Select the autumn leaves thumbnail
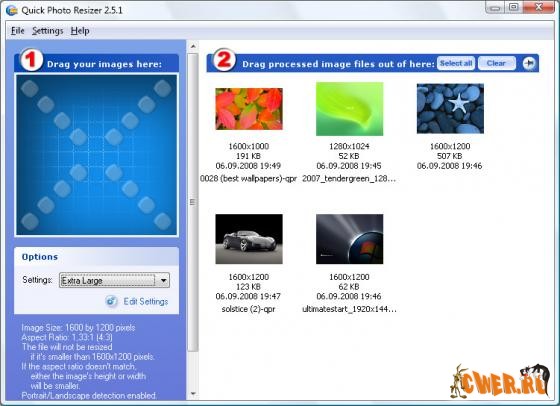This screenshot has height=406, width=560. tap(249, 109)
